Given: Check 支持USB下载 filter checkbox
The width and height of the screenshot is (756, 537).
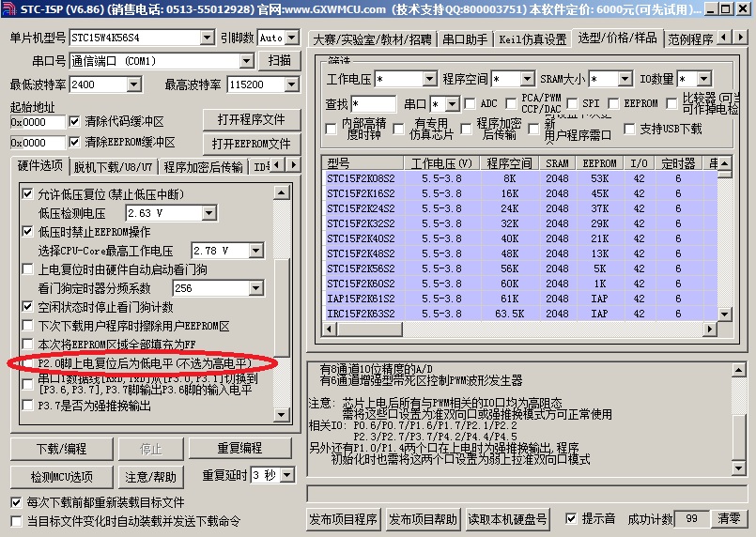Looking at the screenshot, I should [629, 129].
